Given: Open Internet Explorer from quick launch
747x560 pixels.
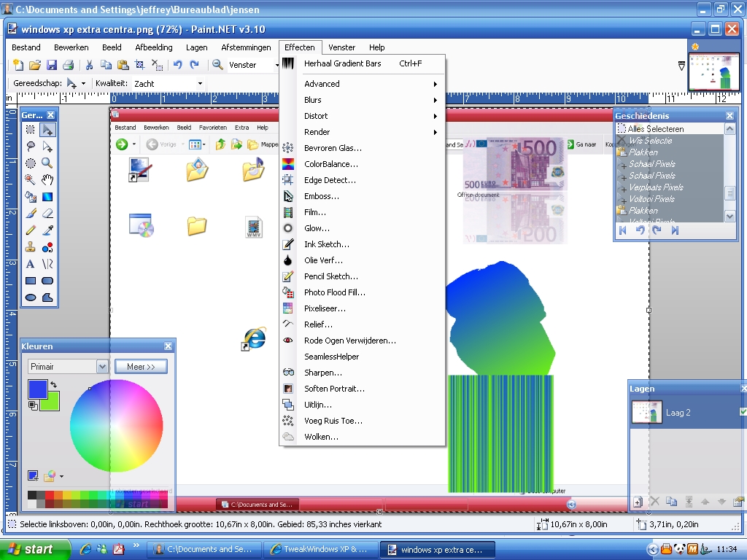Looking at the screenshot, I should tap(85, 550).
